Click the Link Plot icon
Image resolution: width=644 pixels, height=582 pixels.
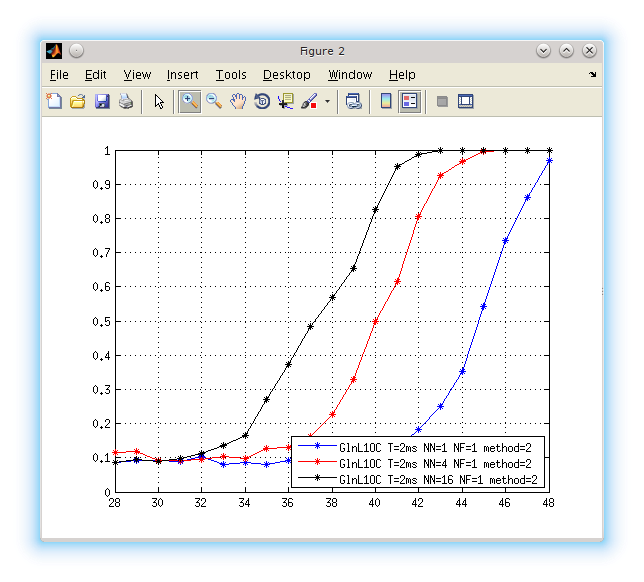(353, 101)
